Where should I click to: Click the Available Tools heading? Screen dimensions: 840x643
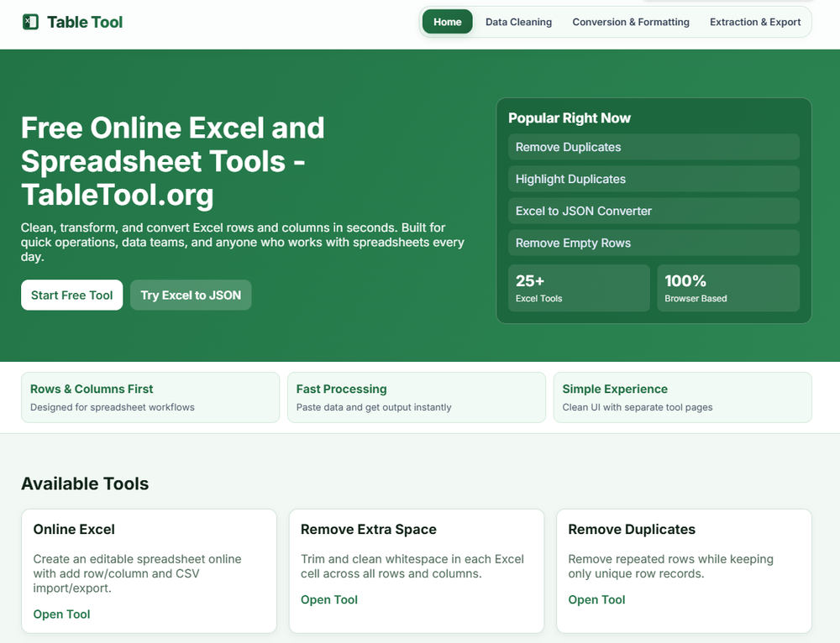(85, 484)
